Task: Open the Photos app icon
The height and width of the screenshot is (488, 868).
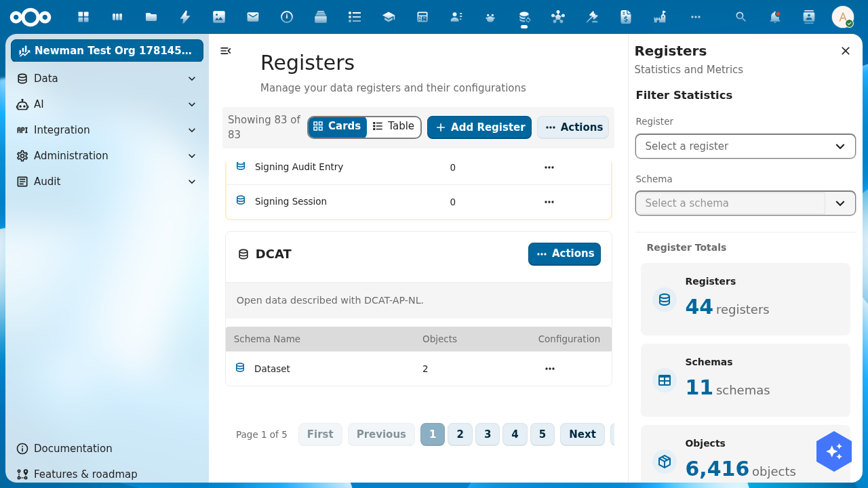Action: pos(219,17)
